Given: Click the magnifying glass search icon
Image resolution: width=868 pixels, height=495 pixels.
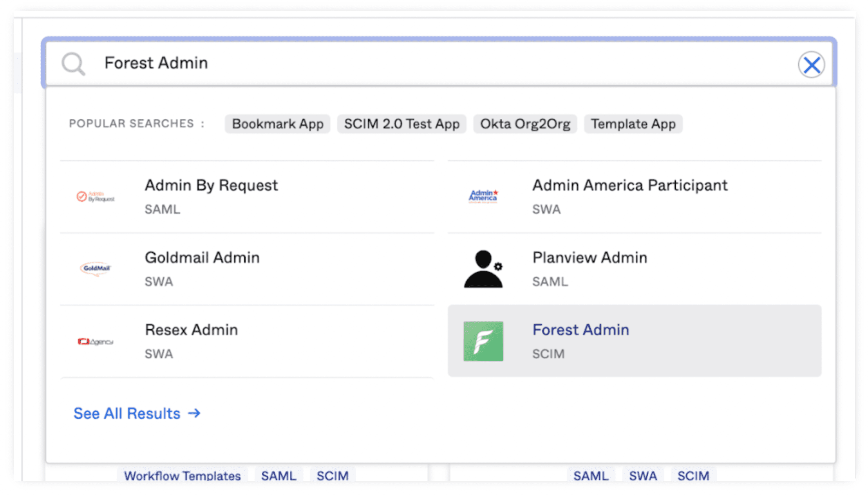Looking at the screenshot, I should coord(73,64).
